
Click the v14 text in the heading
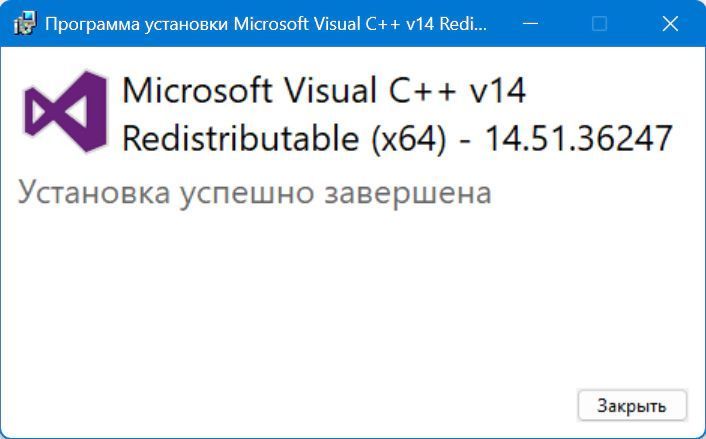click(x=497, y=90)
